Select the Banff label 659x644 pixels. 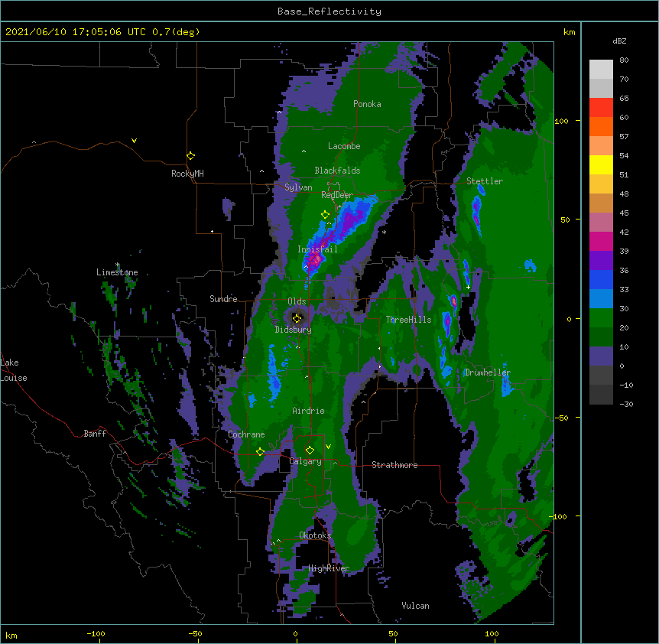click(95, 434)
